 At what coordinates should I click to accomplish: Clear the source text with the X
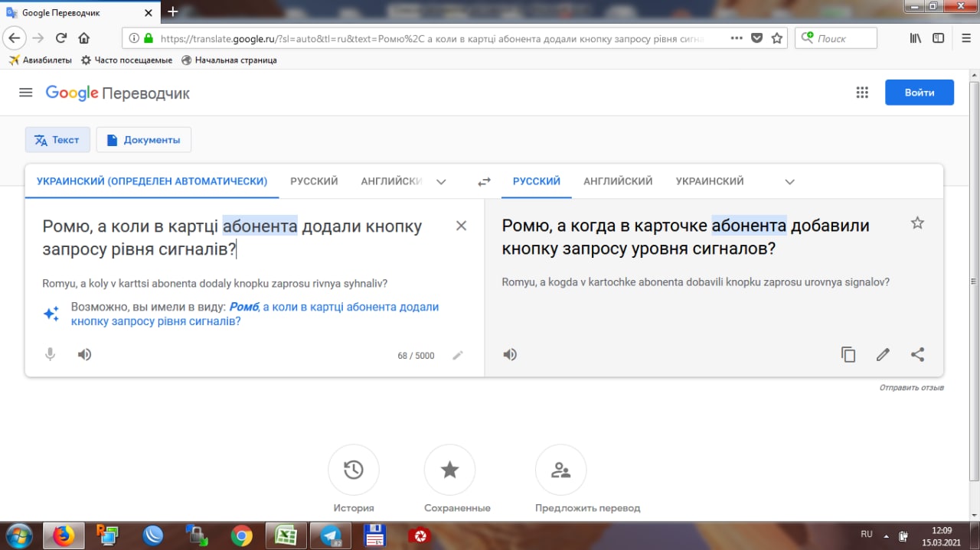461,226
